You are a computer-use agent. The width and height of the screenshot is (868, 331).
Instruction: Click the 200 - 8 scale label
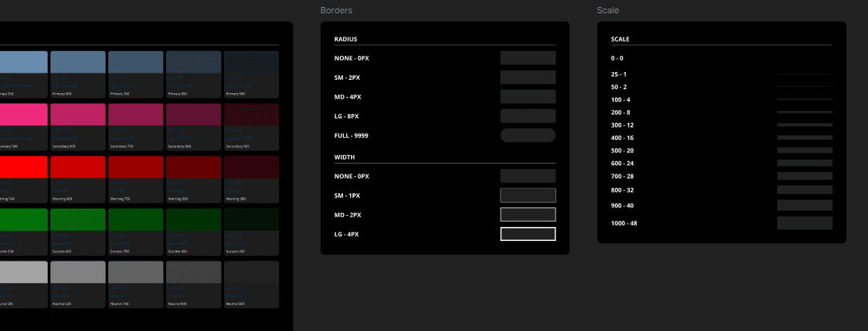(x=620, y=112)
